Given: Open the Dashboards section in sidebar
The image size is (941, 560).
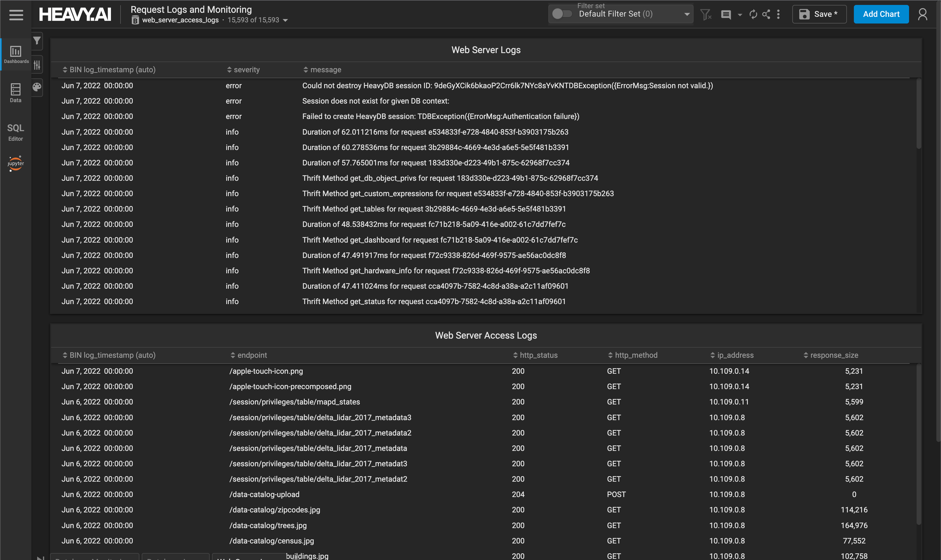Looking at the screenshot, I should tap(16, 54).
